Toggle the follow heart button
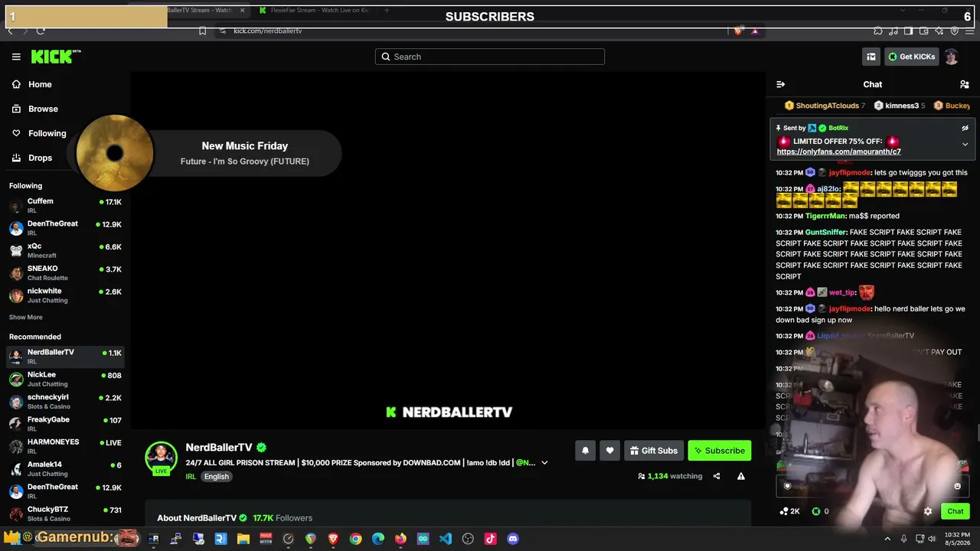The image size is (980, 551). (609, 451)
